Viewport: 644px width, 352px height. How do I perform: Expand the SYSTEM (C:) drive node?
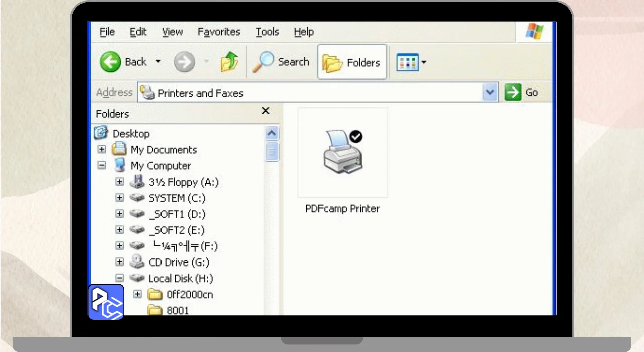click(119, 198)
